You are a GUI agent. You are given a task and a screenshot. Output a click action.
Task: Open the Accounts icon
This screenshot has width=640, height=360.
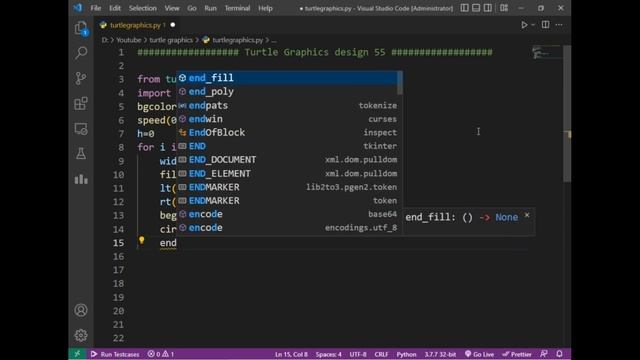tap(81, 310)
